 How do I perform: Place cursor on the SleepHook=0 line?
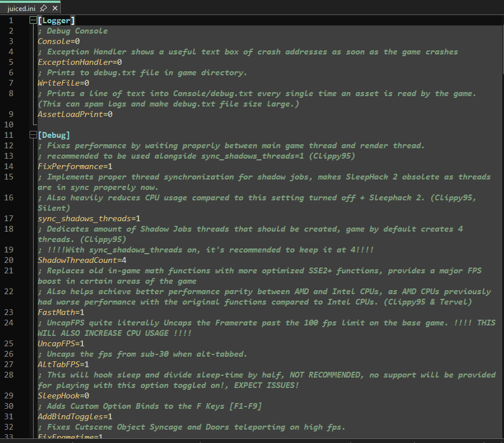(63, 396)
